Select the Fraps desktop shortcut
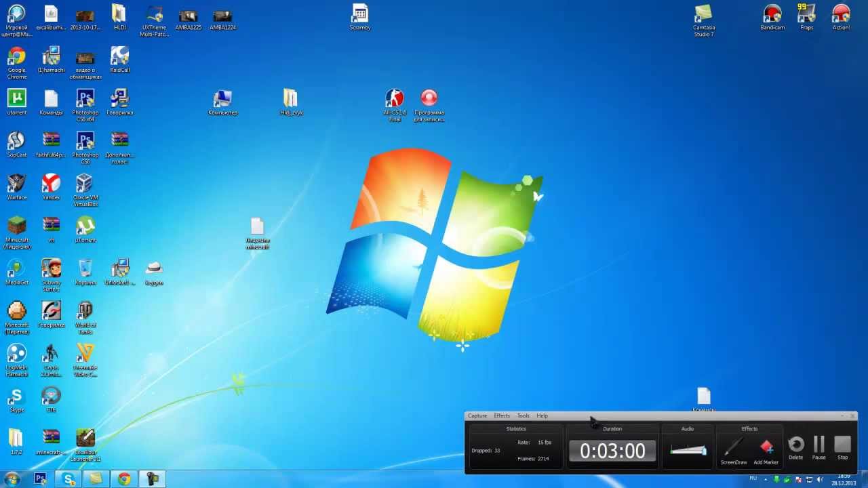 click(x=806, y=18)
